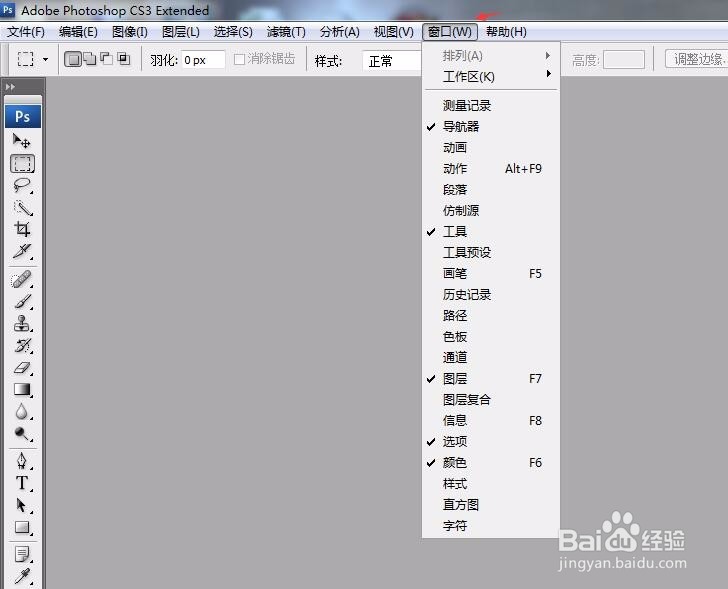Open the tool preset picker dropdown arrow
This screenshot has width=728, height=589.
tap(46, 59)
